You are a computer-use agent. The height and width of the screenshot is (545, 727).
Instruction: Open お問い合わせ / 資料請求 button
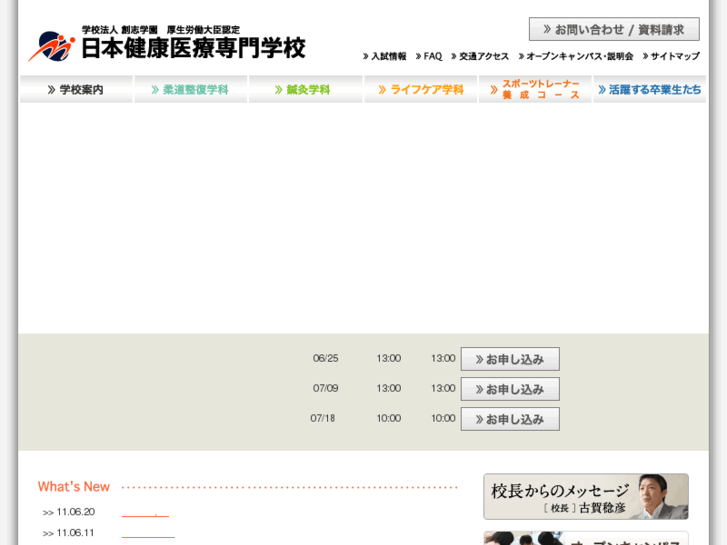[x=614, y=29]
